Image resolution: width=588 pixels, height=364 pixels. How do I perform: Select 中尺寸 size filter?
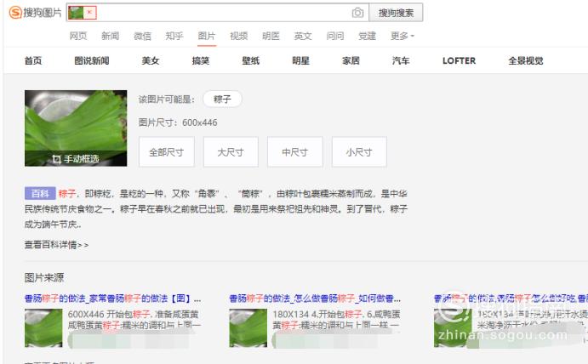point(294,152)
